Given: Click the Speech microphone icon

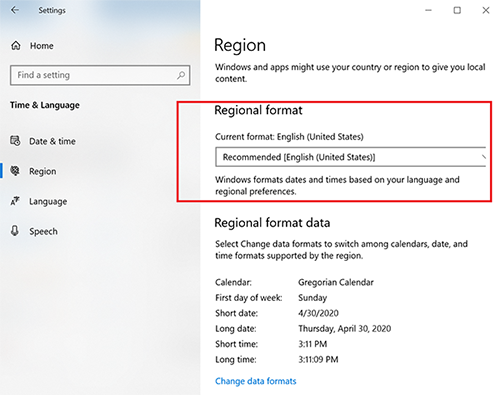Looking at the screenshot, I should point(15,231).
